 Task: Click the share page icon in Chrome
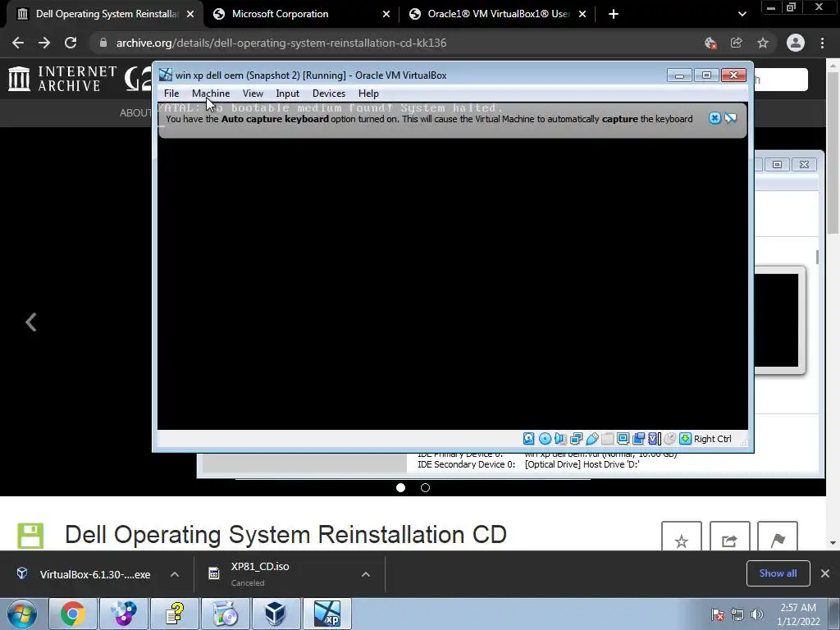point(737,43)
